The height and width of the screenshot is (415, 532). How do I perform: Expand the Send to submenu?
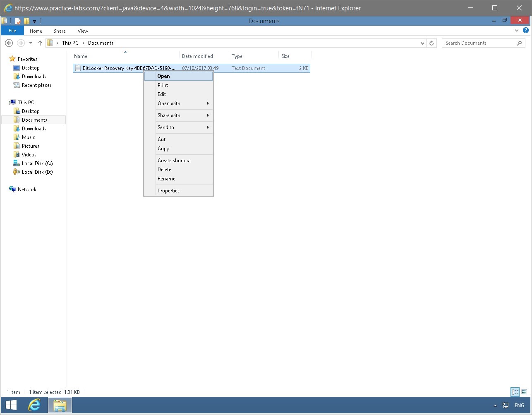166,127
